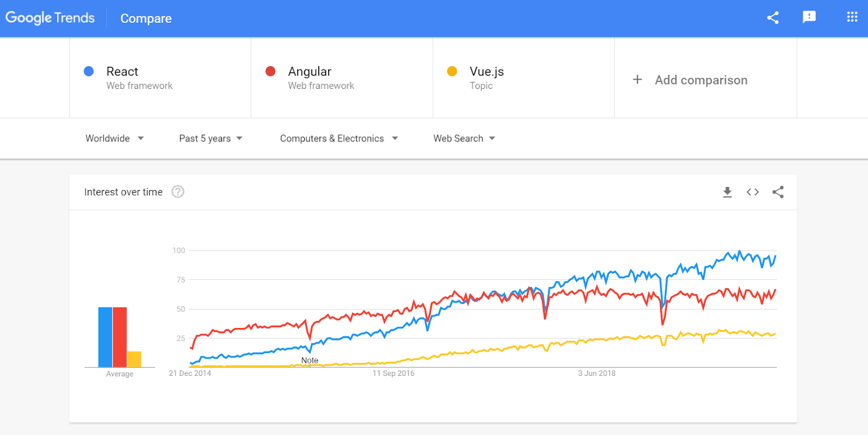868x435 pixels.
Task: Open the Past 5 years dropdown
Action: [x=210, y=138]
